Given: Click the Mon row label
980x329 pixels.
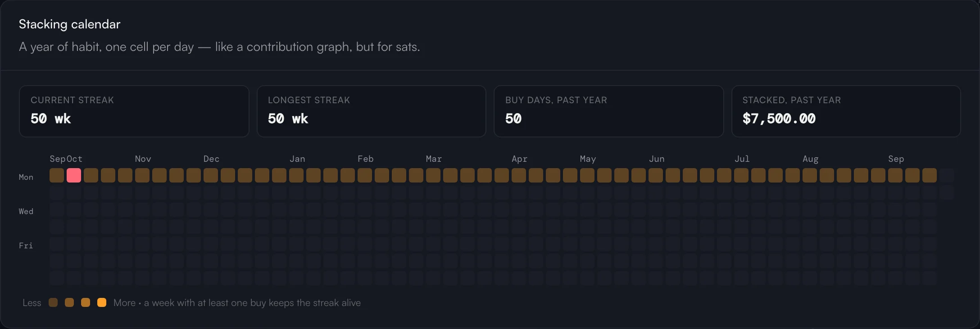Looking at the screenshot, I should 26,178.
